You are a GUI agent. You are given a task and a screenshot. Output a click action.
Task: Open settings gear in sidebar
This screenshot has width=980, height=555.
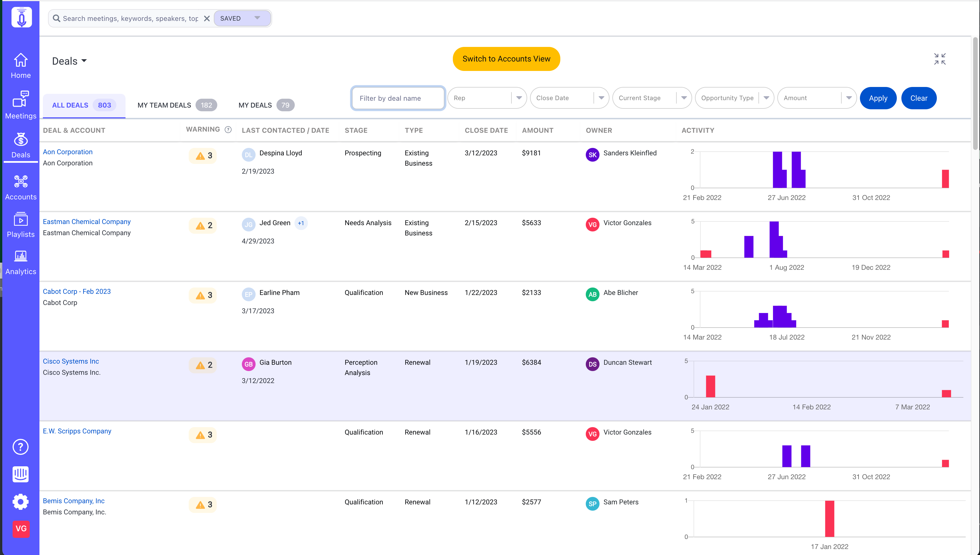tap(21, 502)
